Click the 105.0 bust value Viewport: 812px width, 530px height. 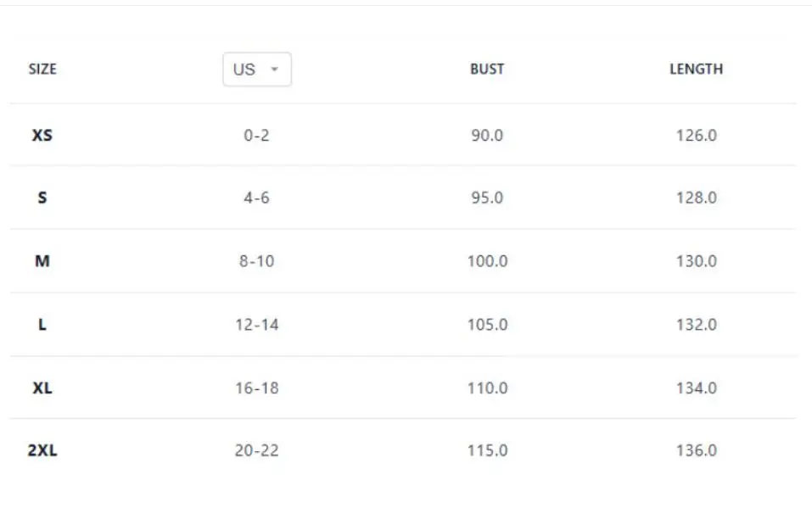[487, 325]
